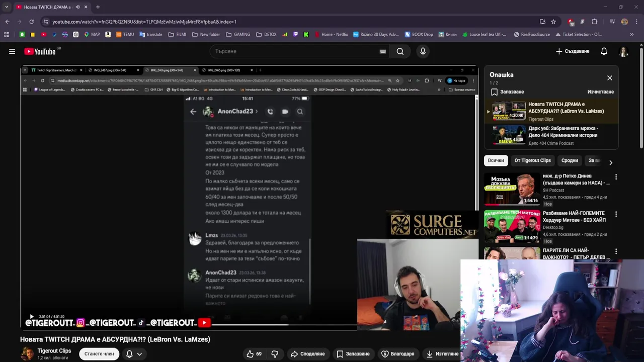The height and width of the screenshot is (362, 644).
Task: Show hidden bookmarks with overflow chevrons
Action: click(x=632, y=35)
